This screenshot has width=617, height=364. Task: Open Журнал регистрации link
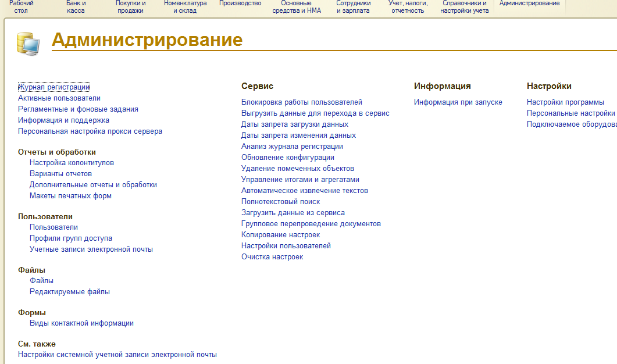pyautogui.click(x=54, y=87)
